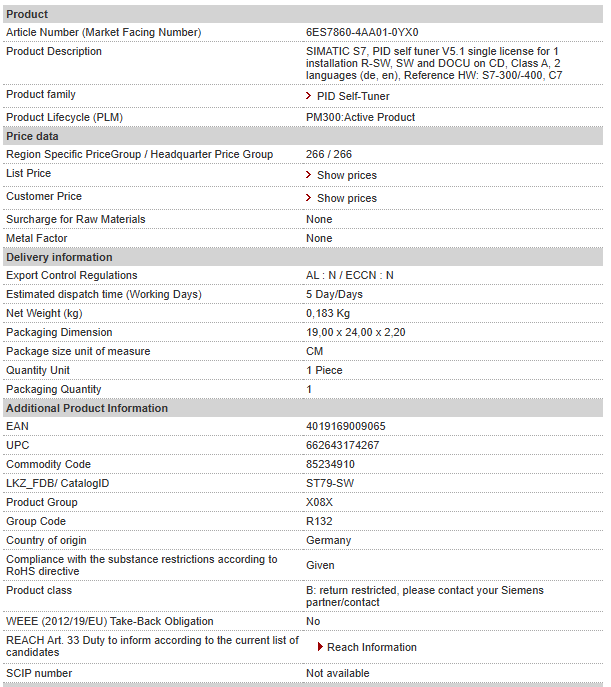
Task: Select the Additional Product Information header
Action: pos(303,408)
